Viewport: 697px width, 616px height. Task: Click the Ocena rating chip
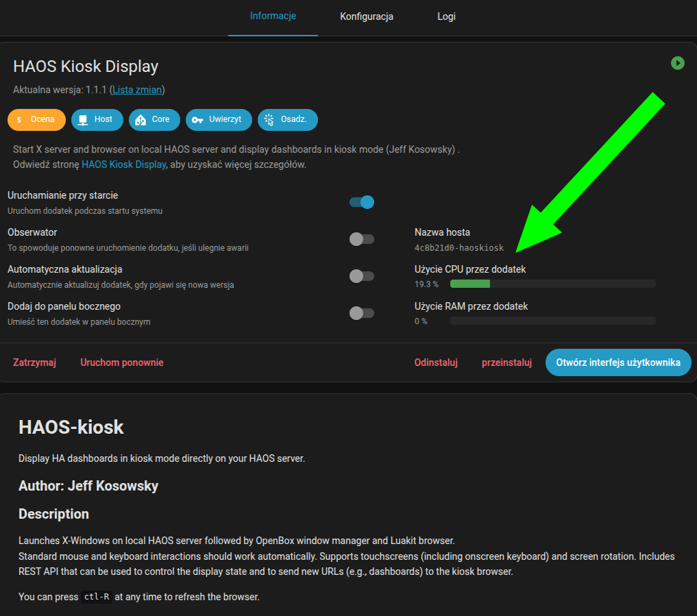pyautogui.click(x=36, y=120)
